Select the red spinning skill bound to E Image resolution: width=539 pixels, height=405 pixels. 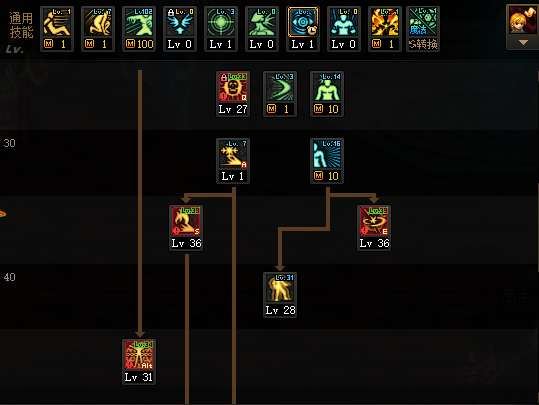click(374, 221)
